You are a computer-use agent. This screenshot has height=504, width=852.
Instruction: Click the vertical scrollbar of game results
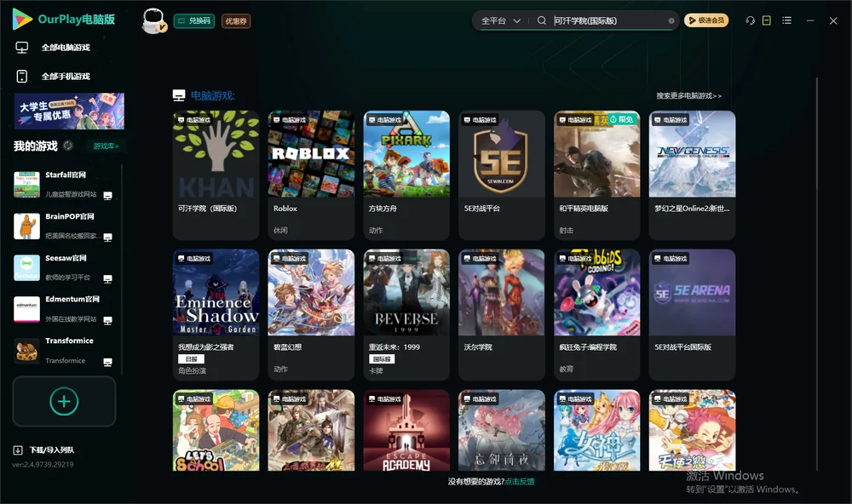[816, 274]
